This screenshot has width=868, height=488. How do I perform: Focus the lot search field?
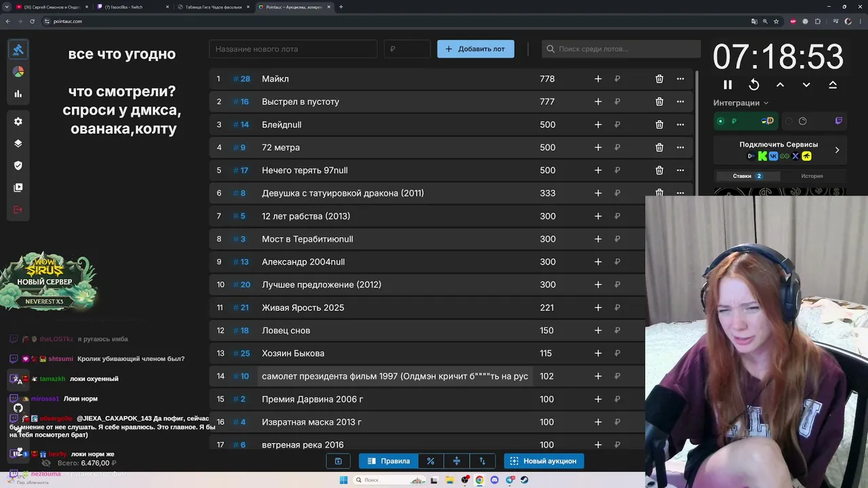(621, 49)
